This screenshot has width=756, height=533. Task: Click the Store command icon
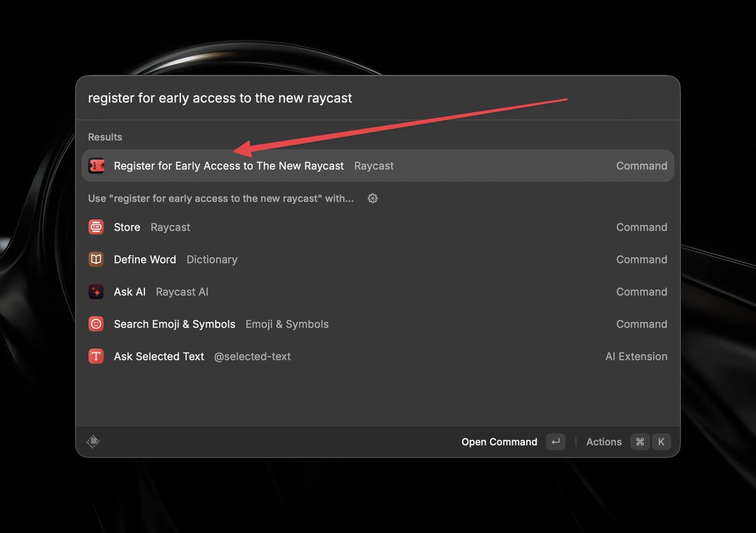(96, 227)
